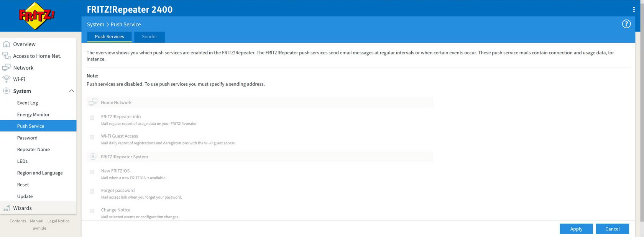Click the FRITZ!Repeater info label
Image resolution: width=644 pixels, height=237 pixels.
click(121, 116)
